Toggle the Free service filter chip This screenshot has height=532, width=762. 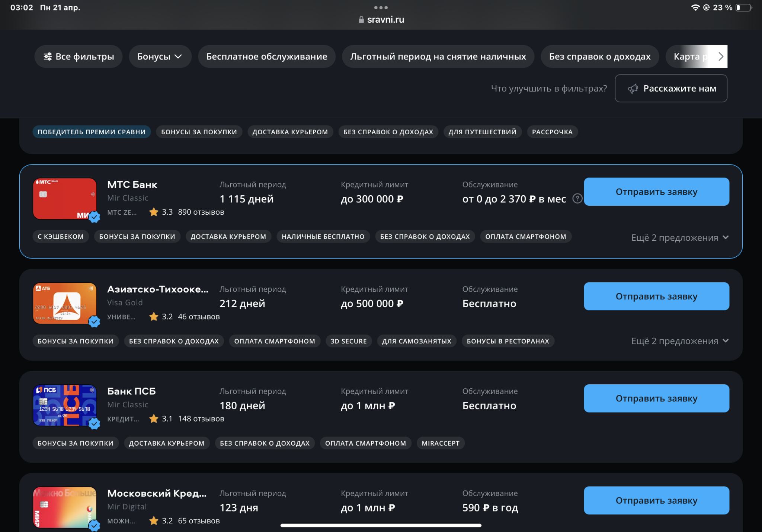click(266, 57)
